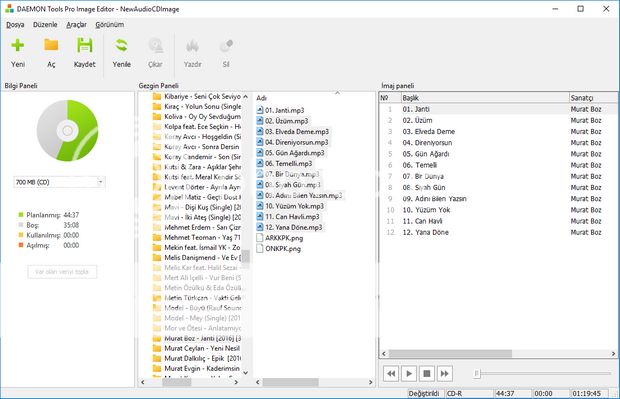This screenshot has height=399, width=620.
Task: Click the Çıkar eject icon
Action: [x=155, y=45]
